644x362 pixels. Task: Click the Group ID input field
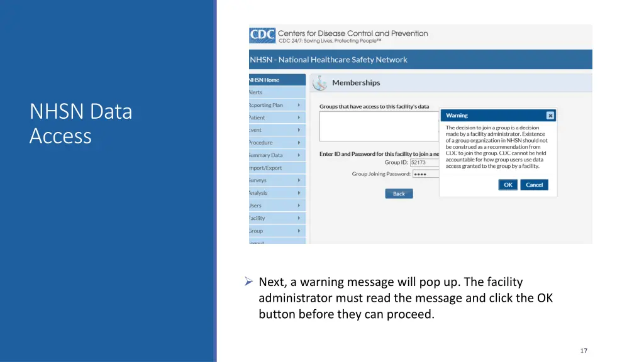coord(425,163)
